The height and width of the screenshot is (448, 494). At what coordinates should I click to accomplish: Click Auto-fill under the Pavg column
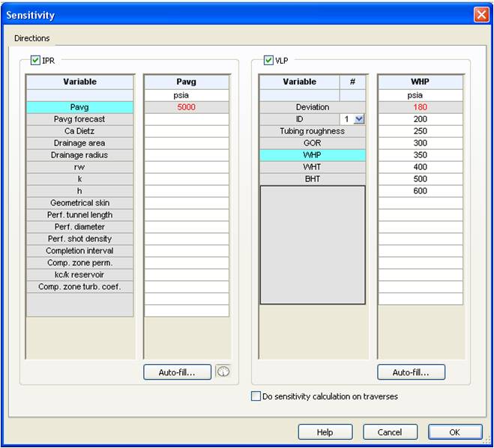(x=177, y=372)
